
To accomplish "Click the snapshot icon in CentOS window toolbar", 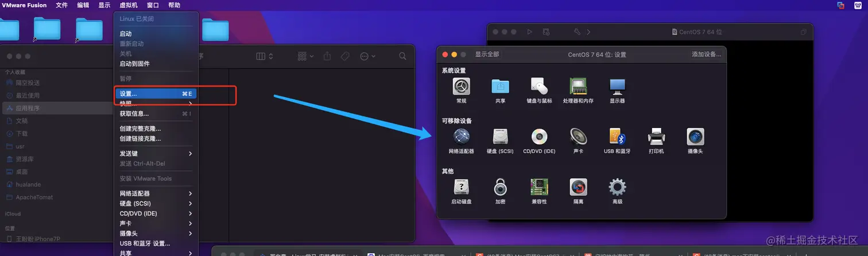I will (x=546, y=32).
